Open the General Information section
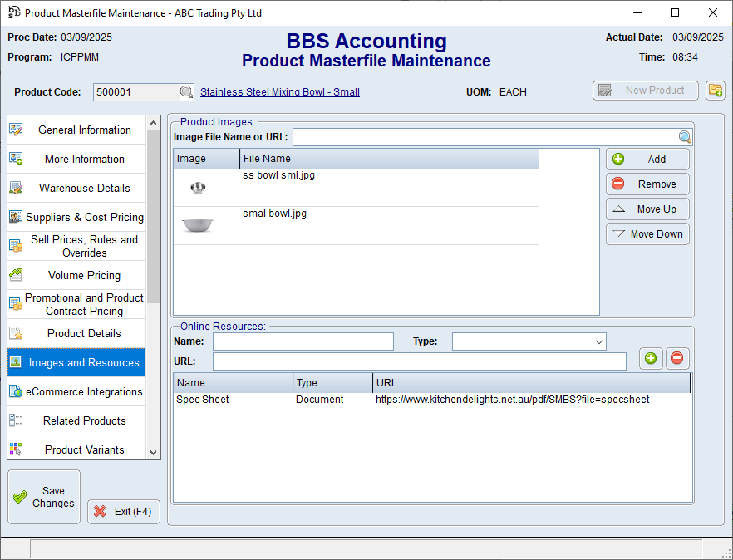Screen dimensions: 733x560 click(x=84, y=130)
